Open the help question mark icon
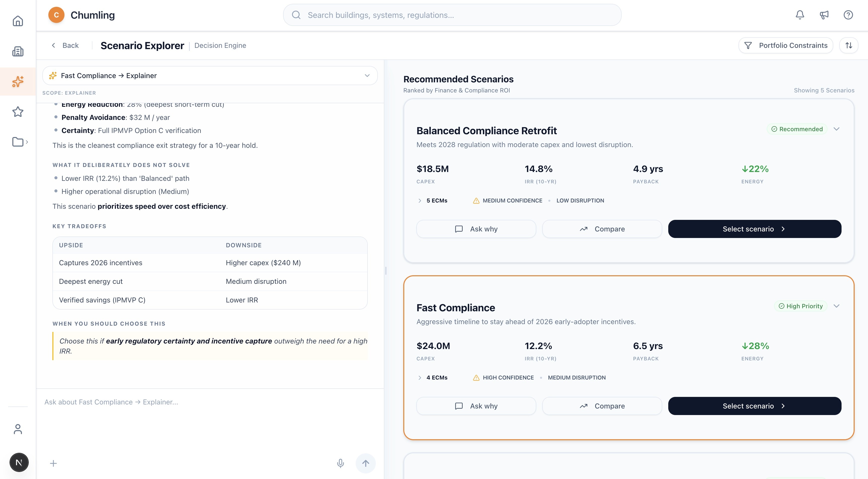 (x=848, y=15)
